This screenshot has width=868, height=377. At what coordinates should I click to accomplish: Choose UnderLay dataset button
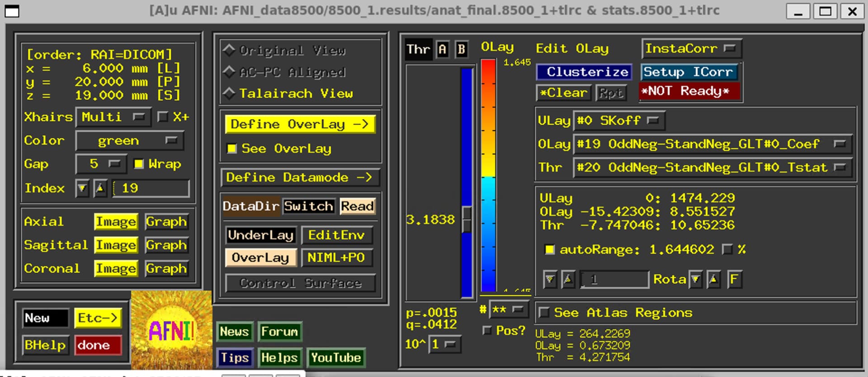click(x=260, y=235)
